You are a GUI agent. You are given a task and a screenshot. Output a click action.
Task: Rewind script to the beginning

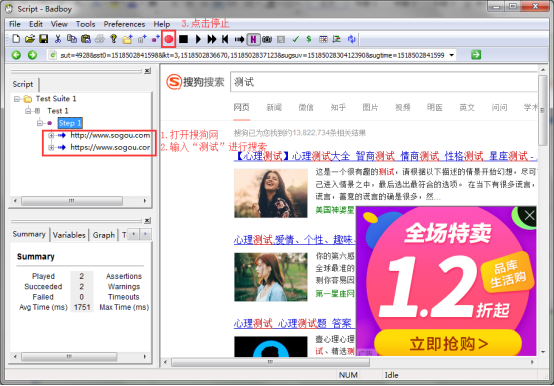(225, 39)
